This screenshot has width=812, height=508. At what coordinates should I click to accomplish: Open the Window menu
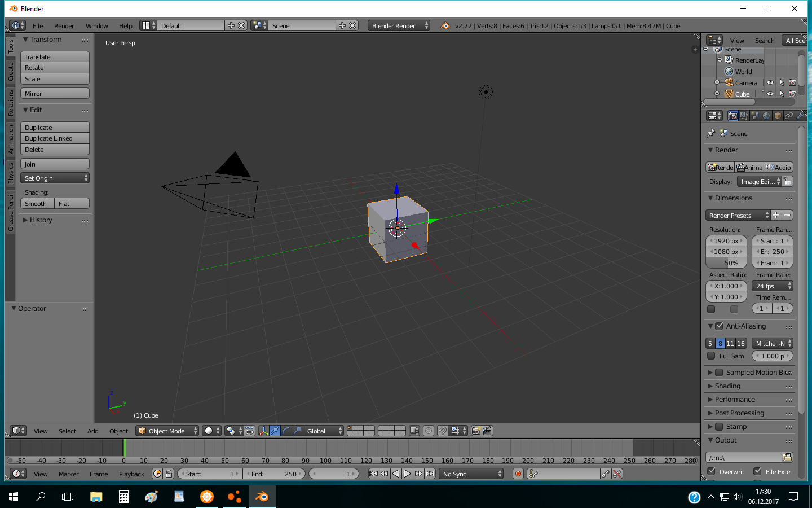click(96, 25)
